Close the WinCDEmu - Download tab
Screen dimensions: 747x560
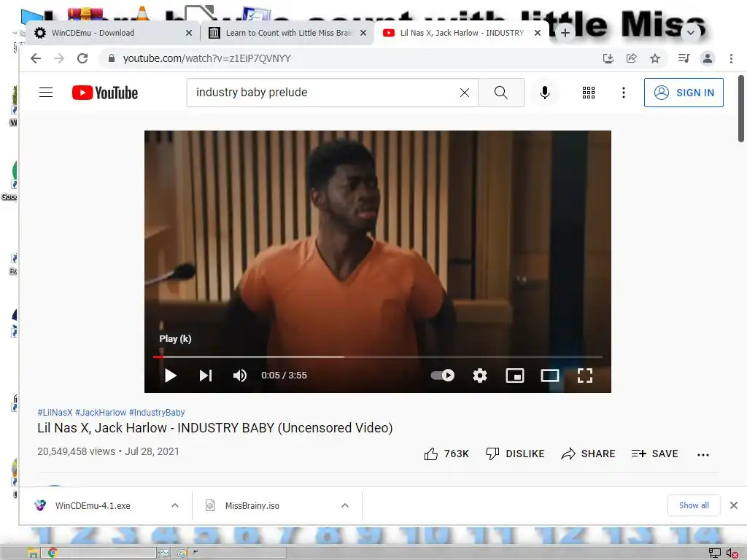(189, 33)
